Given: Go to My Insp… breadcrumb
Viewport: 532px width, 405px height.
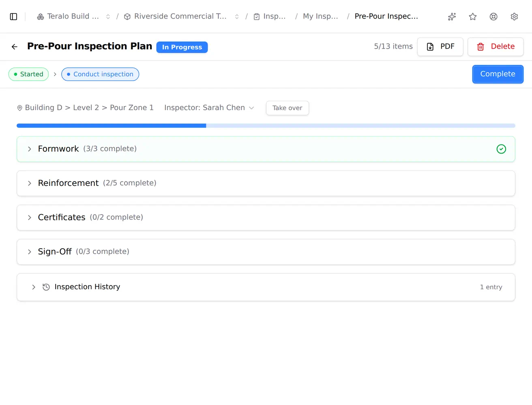Looking at the screenshot, I should tap(320, 17).
